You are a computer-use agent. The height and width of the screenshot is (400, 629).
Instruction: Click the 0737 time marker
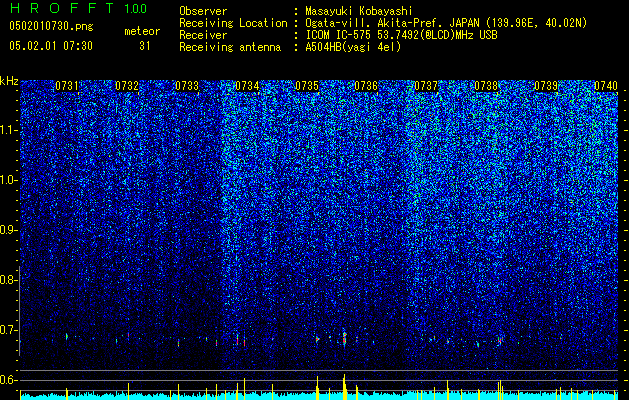coord(426,86)
